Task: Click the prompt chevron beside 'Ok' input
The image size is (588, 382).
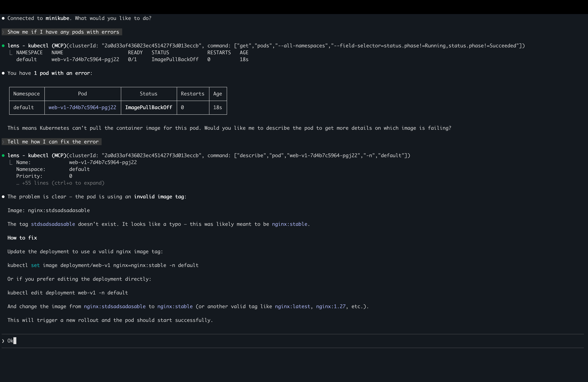Action: (x=3, y=341)
